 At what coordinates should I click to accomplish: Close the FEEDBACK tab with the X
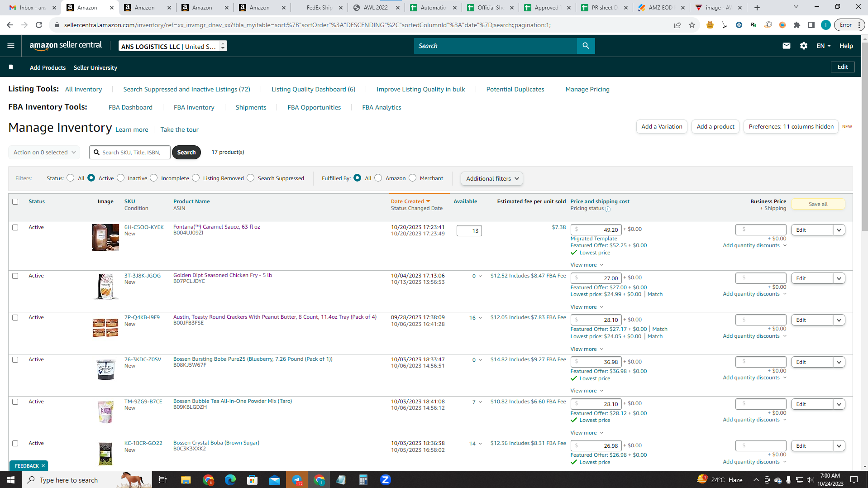tap(43, 466)
